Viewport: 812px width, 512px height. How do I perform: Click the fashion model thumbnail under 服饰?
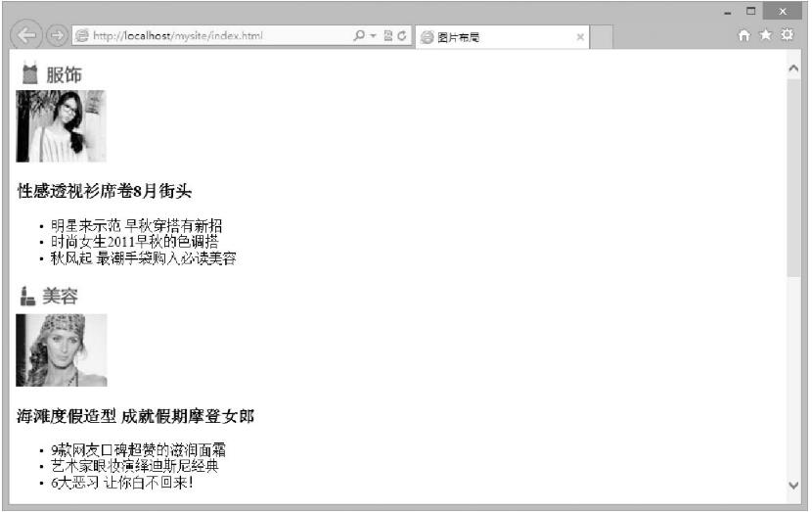coord(61,125)
